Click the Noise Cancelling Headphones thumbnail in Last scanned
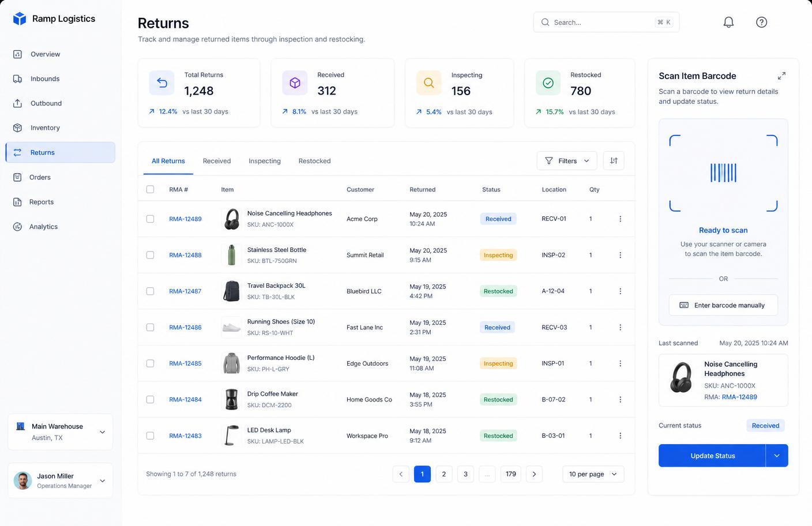This screenshot has width=812, height=526. coord(681,377)
